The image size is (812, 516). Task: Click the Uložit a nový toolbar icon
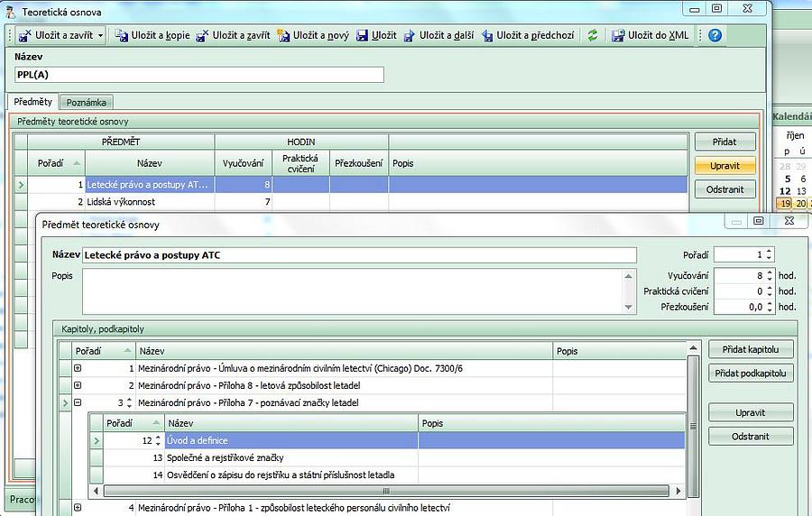283,35
